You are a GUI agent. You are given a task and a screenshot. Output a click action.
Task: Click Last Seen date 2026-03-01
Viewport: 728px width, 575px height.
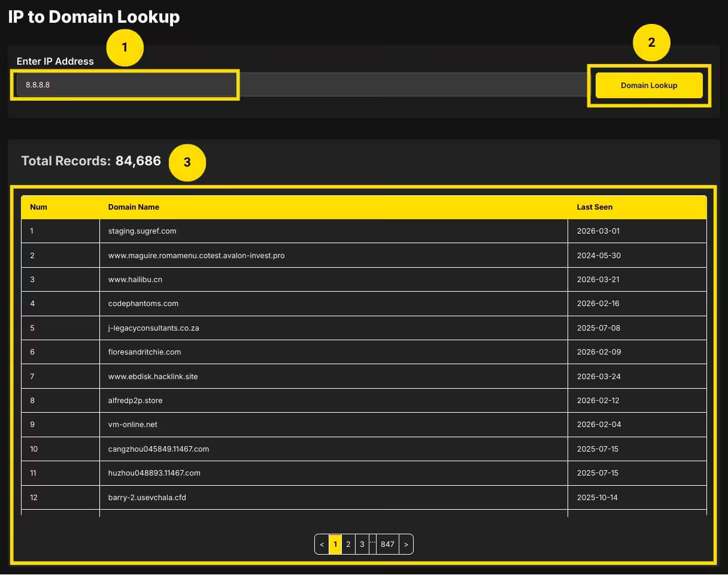point(598,231)
